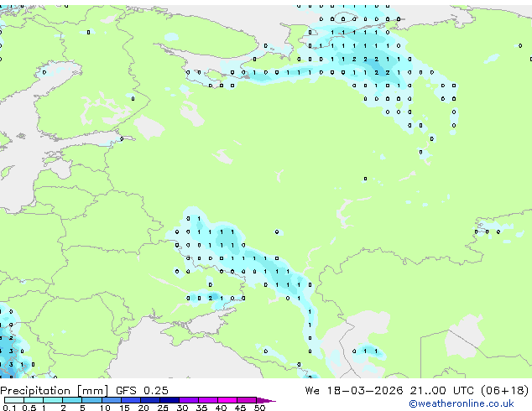
Task: Click the 'GFS 0.25' model label
Action: tap(142, 391)
